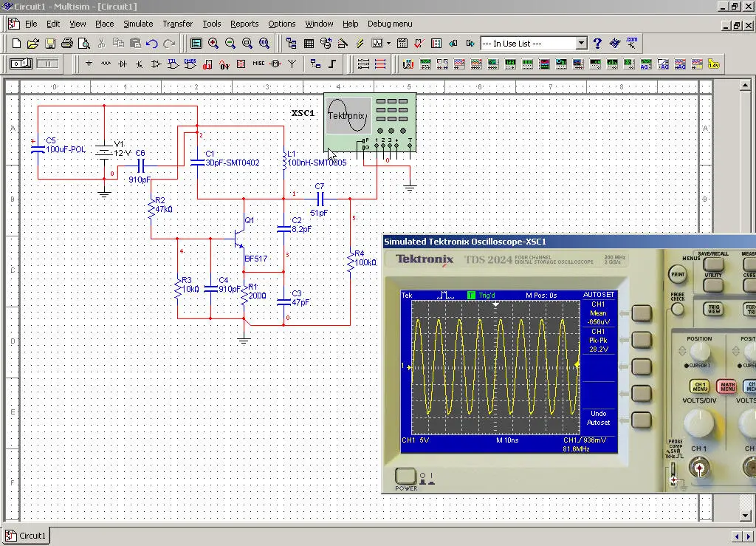This screenshot has width=756, height=546.
Task: Undo the last action
Action: click(x=152, y=44)
